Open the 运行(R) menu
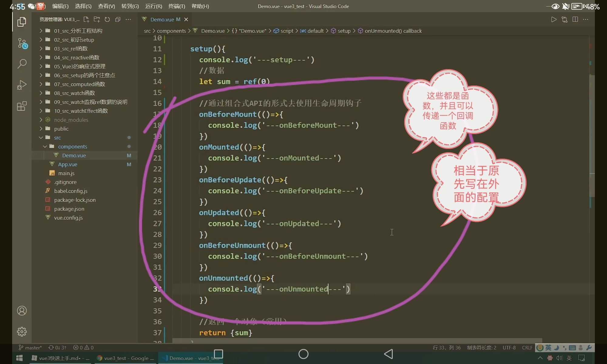 (x=154, y=6)
